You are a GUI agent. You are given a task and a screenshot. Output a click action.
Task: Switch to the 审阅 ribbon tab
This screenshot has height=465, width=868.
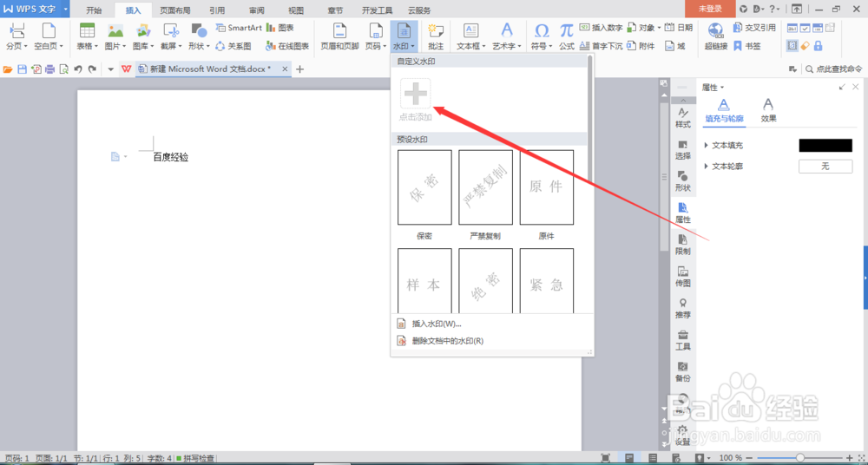click(256, 10)
